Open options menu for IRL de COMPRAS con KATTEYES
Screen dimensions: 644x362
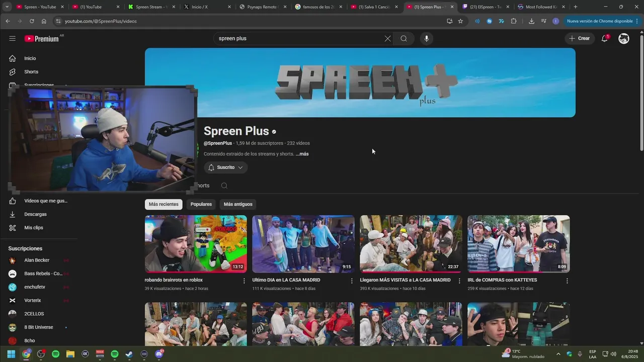click(x=567, y=281)
